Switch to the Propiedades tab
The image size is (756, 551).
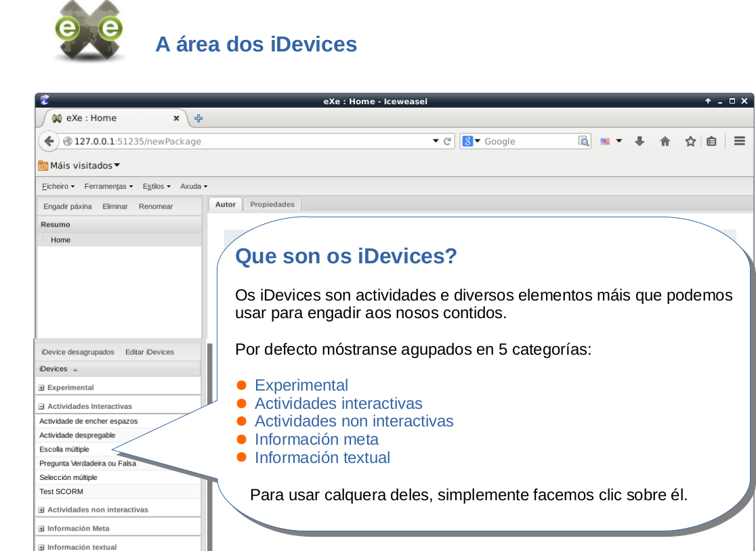272,204
